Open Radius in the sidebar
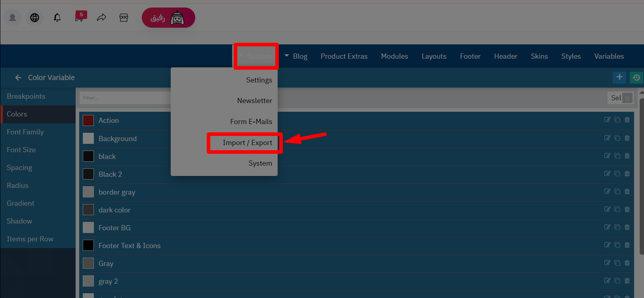Image resolution: width=644 pixels, height=298 pixels. tap(38, 185)
